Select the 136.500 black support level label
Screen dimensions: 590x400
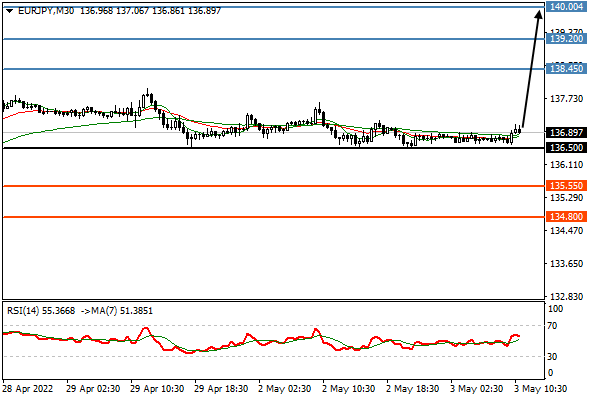point(566,148)
